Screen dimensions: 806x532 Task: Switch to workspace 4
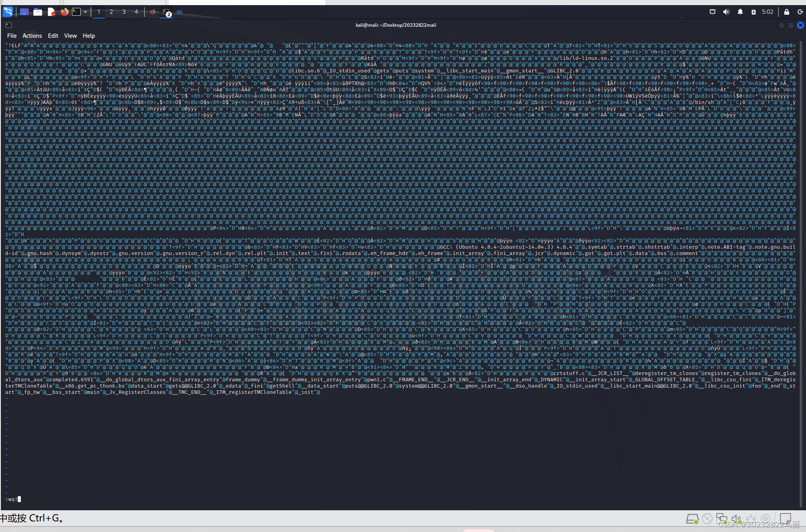click(137, 12)
